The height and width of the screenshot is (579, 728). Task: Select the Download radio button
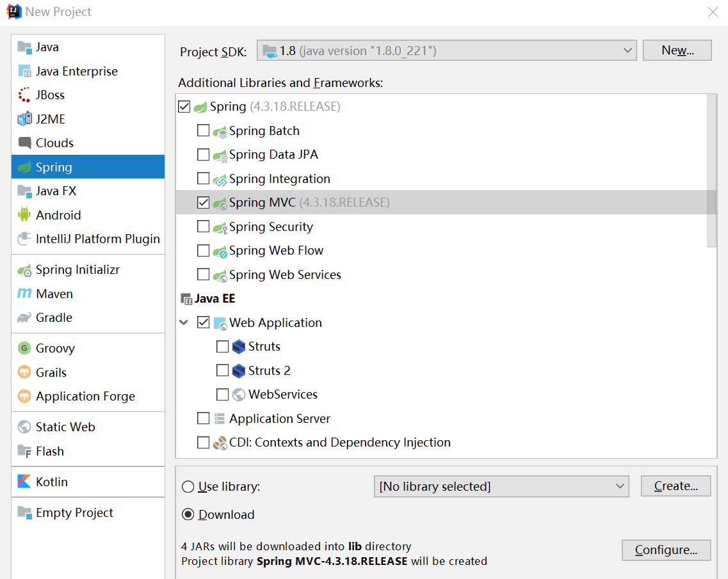click(x=188, y=514)
